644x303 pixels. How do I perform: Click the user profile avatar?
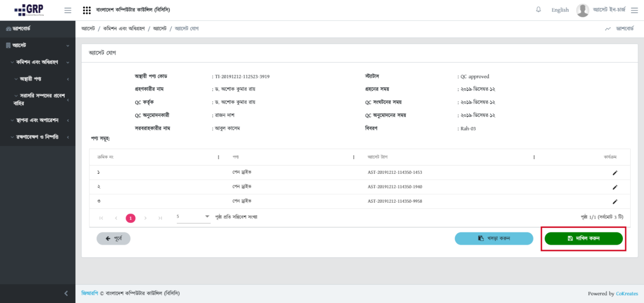coord(582,10)
